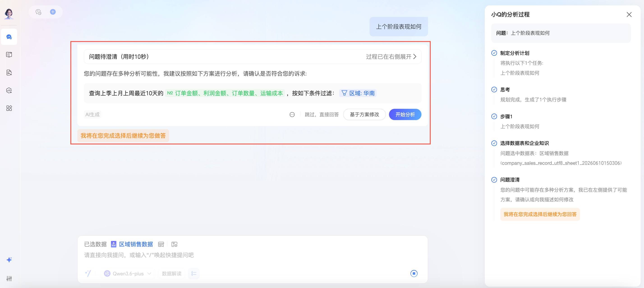Click the 小Q的分析过程 panel title
The image size is (644, 288).
(x=510, y=14)
